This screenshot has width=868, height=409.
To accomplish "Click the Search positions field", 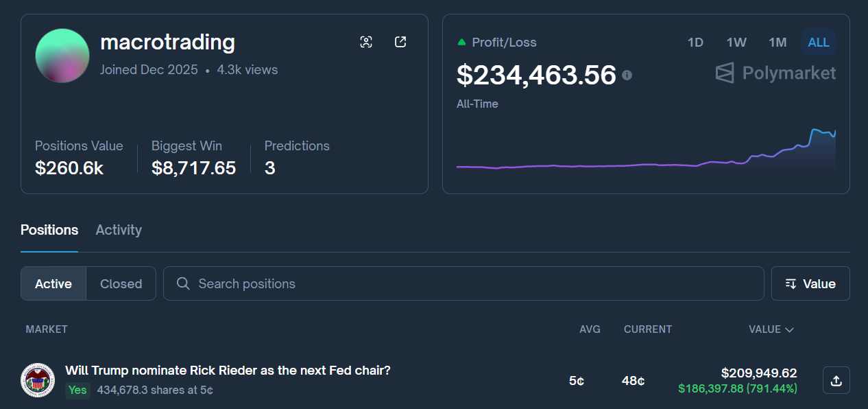I will (x=473, y=283).
